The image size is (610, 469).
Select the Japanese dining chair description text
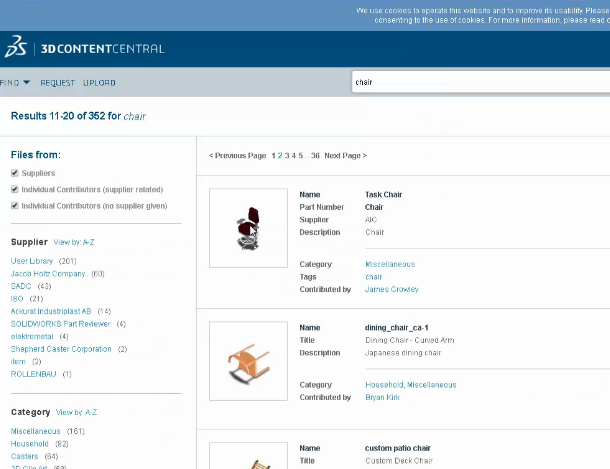pos(403,353)
